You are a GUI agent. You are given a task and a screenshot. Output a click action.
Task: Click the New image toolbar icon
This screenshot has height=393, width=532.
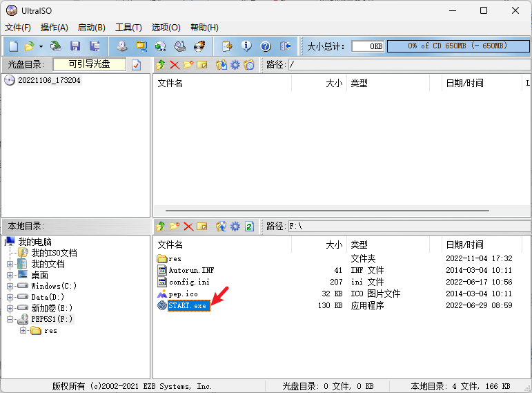click(14, 46)
